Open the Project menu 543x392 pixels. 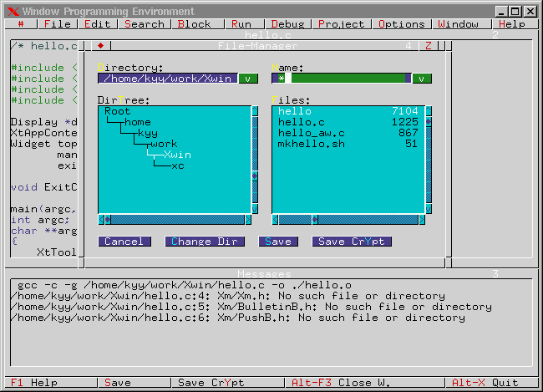(341, 24)
